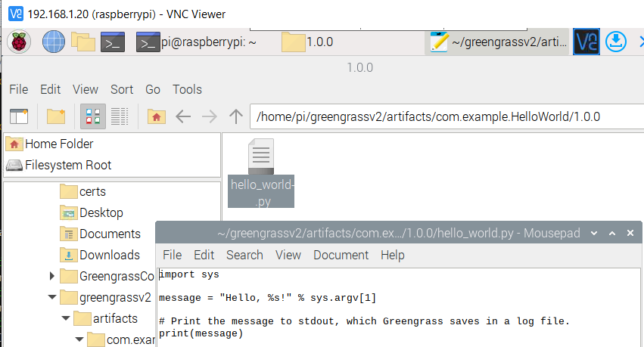Launch the web browser globe icon
644x347 pixels.
(54, 42)
